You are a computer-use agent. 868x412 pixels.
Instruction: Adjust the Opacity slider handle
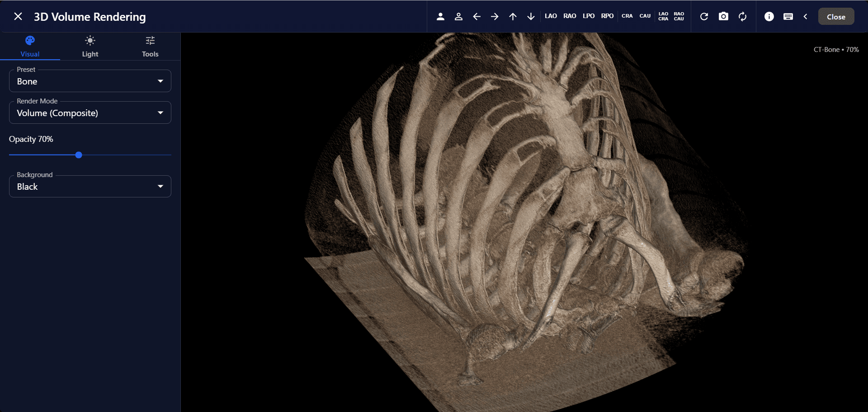pyautogui.click(x=78, y=155)
